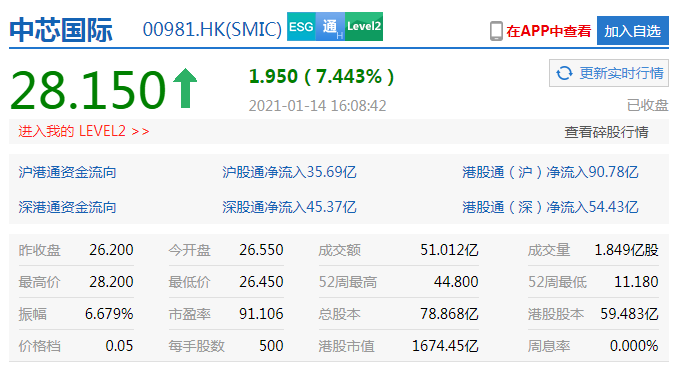Click the 价格档 value 0.05
Viewport: 683px width, 371px height.
pos(119,346)
